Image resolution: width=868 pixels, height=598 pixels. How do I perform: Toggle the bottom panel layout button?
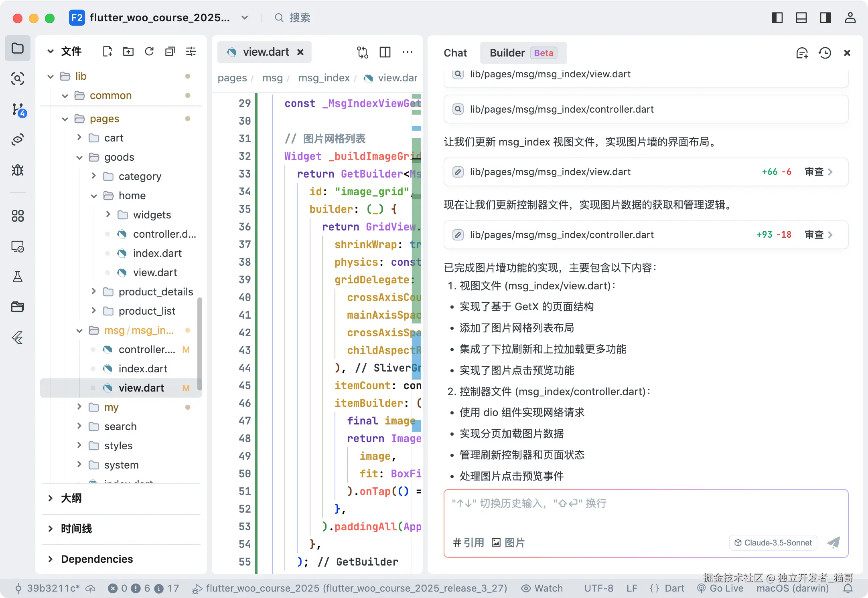[x=801, y=18]
